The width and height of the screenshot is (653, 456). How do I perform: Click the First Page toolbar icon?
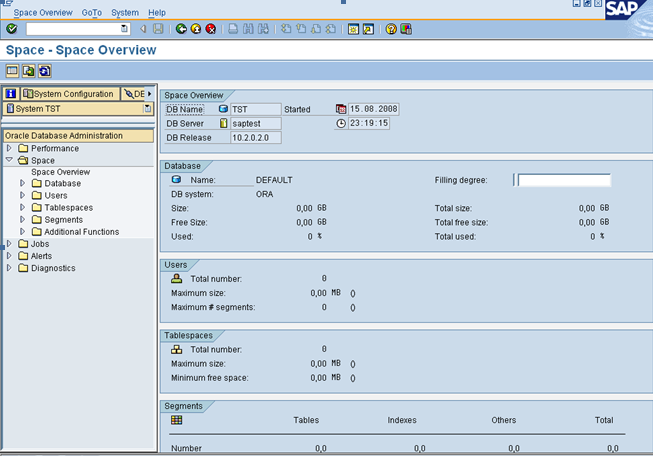[286, 29]
